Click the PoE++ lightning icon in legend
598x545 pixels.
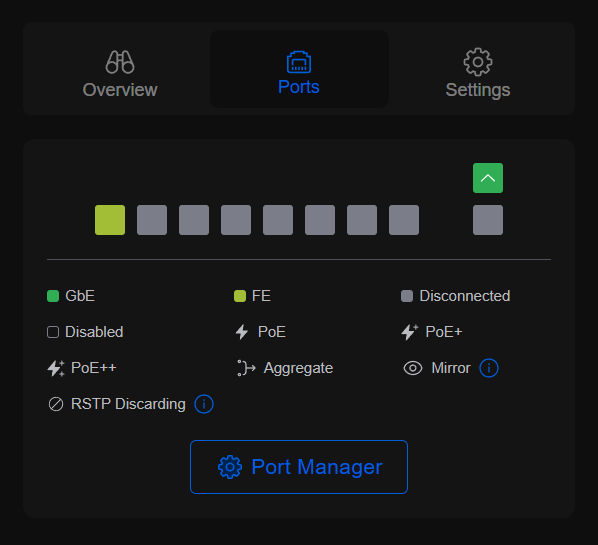click(56, 368)
